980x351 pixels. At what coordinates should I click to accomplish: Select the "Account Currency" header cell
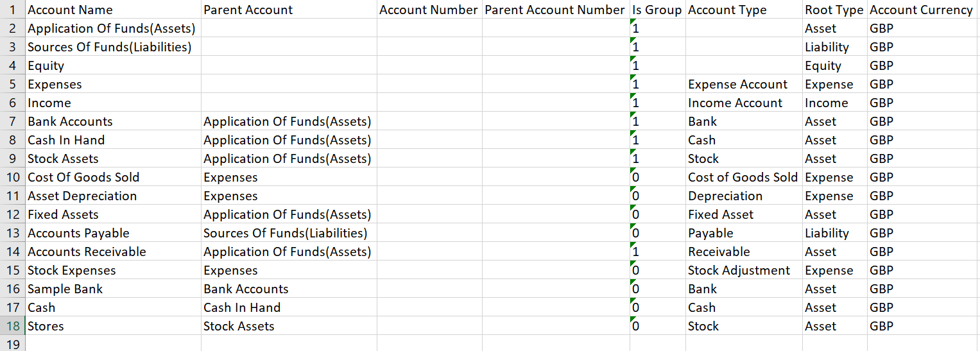(921, 10)
